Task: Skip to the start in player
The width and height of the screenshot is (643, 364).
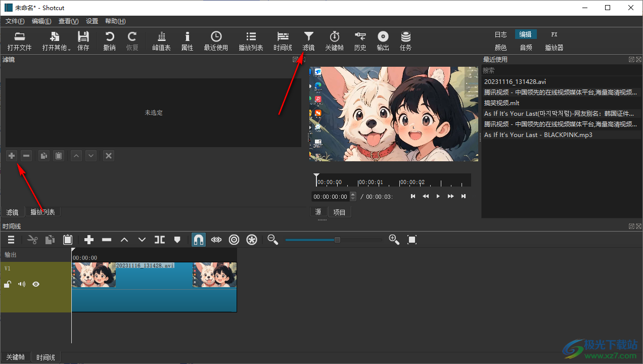Action: 413,196
